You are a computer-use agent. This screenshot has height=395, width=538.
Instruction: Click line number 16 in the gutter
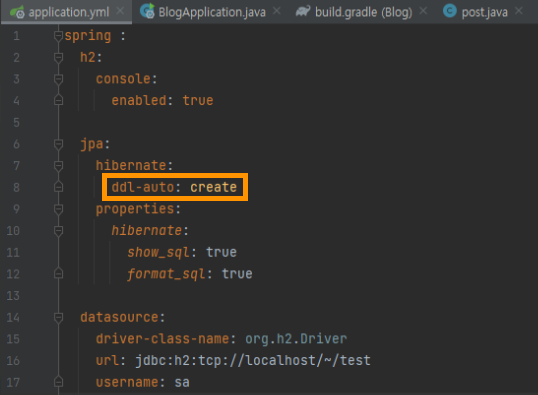[x=13, y=361]
